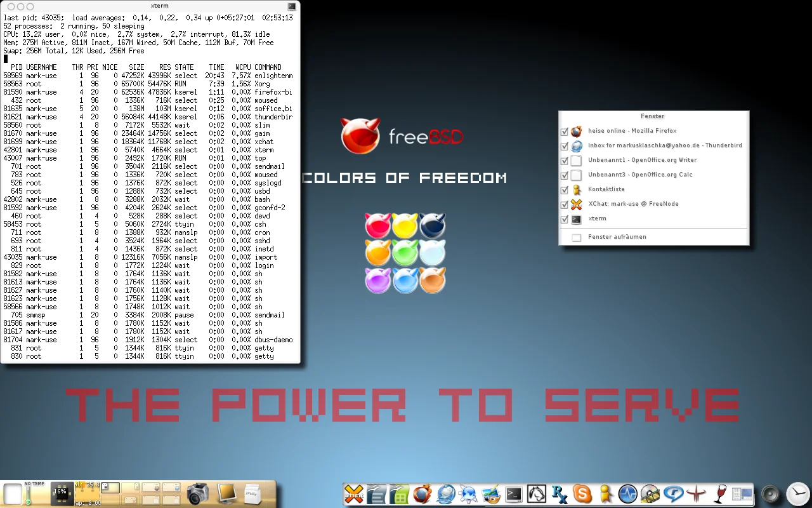This screenshot has height=508, width=812.
Task: Open the Konqueror globe-gear dock icon
Action: click(468, 493)
